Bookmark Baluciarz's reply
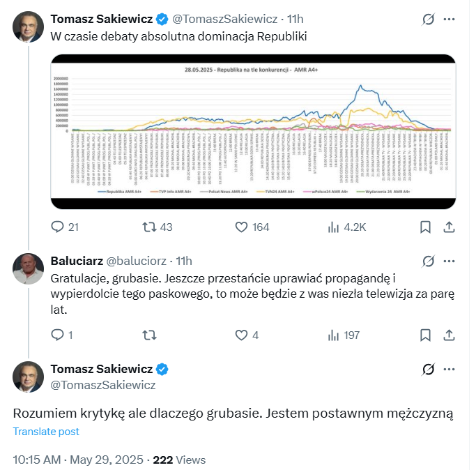Image resolution: width=476 pixels, height=470 pixels. (425, 335)
